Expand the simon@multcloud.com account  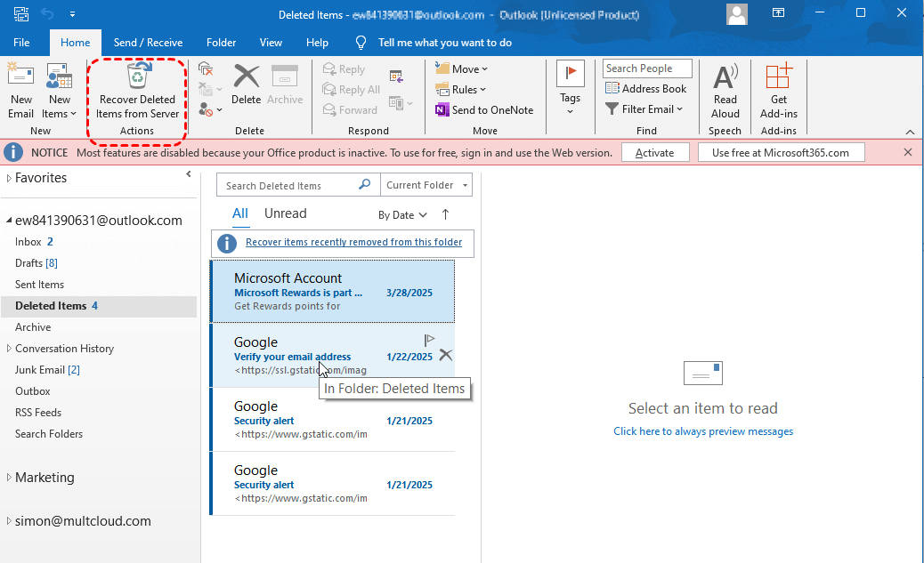pyautogui.click(x=9, y=520)
